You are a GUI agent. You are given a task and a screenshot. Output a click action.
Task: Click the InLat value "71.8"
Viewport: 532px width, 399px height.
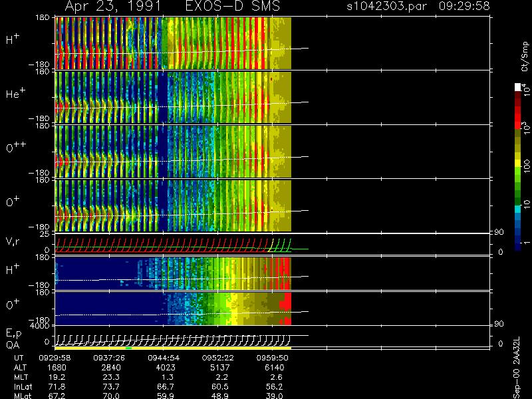tap(57, 386)
